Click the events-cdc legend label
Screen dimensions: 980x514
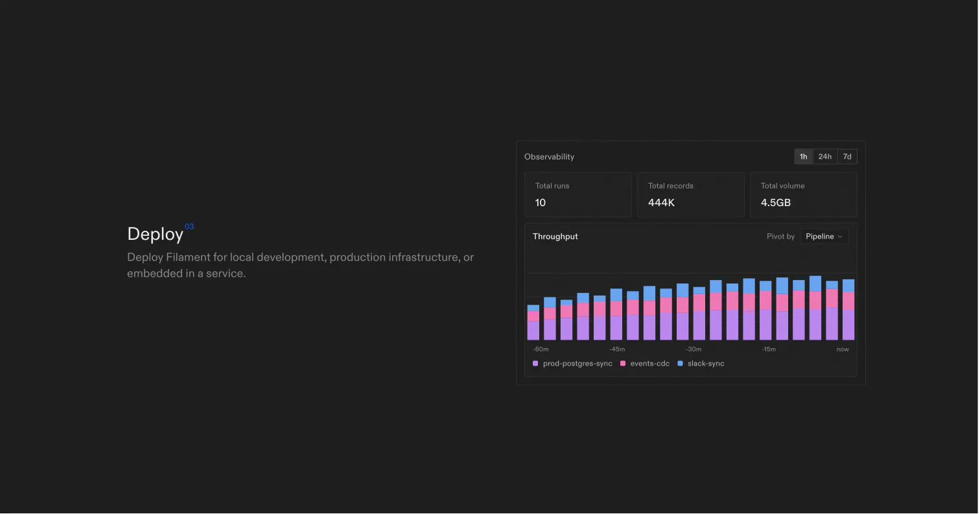click(650, 364)
